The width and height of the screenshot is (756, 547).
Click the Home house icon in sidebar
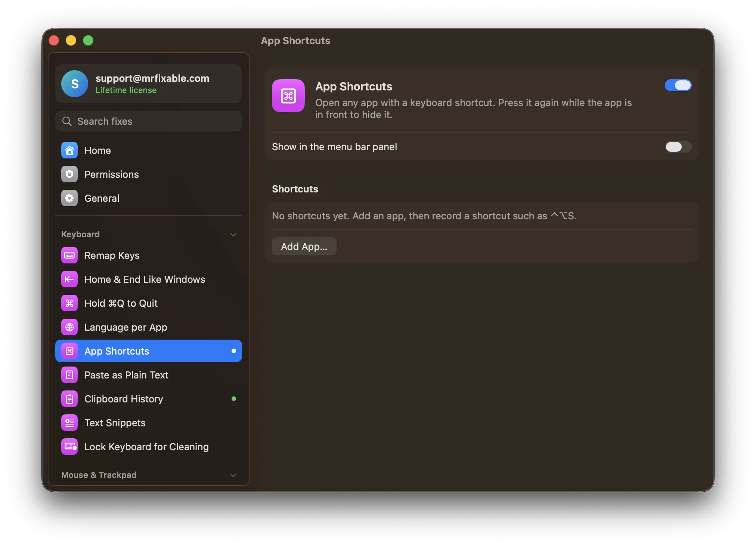click(69, 151)
